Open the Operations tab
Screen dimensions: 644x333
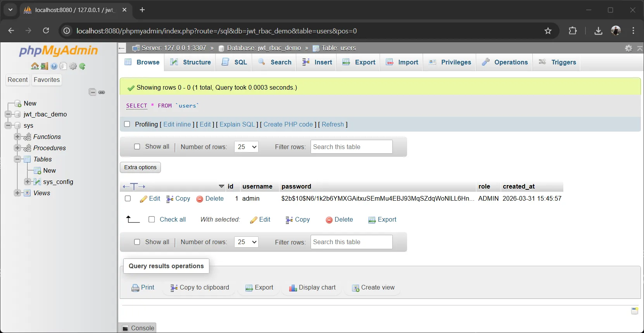pos(505,62)
